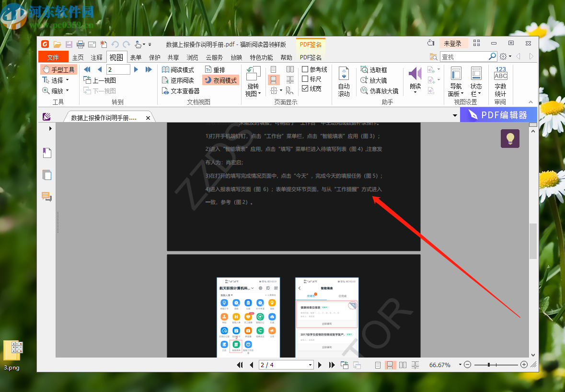Open the page number dropdown in status bar
The image size is (565, 392).
(x=310, y=365)
